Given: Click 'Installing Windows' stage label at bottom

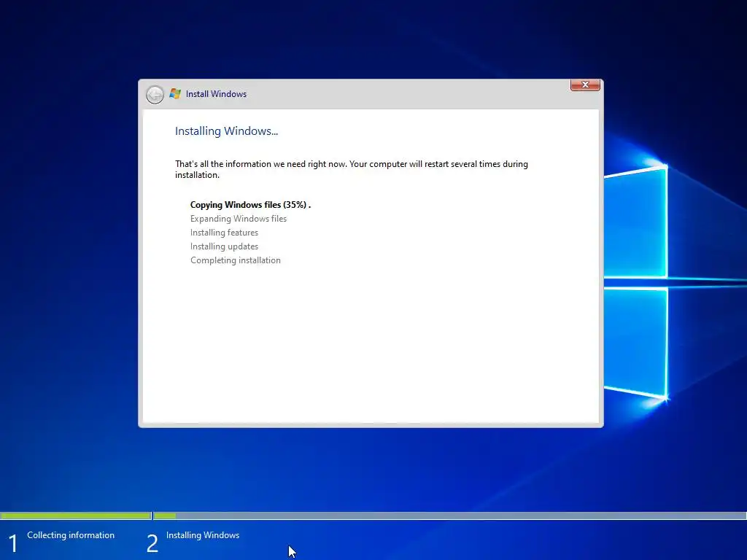Looking at the screenshot, I should [203, 535].
